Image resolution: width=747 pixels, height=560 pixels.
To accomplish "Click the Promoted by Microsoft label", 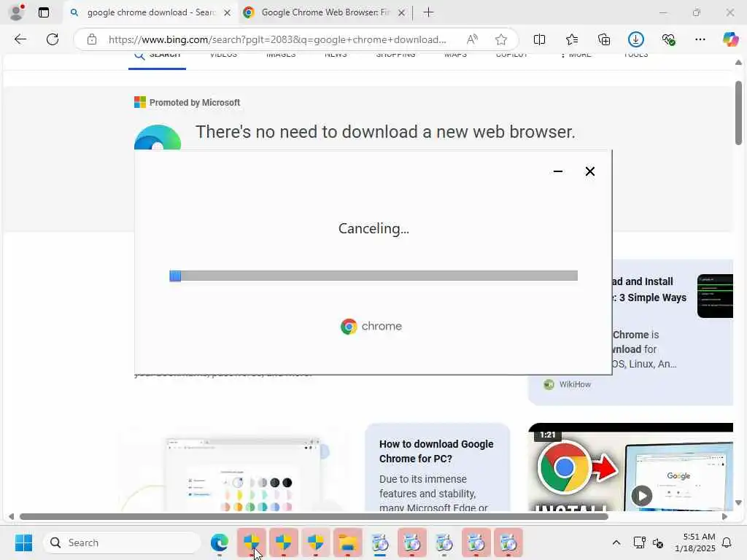I will pyautogui.click(x=194, y=102).
